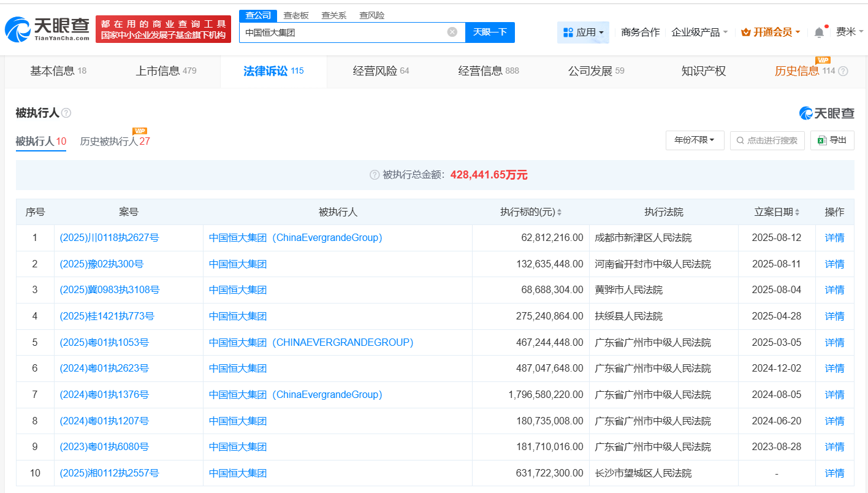Open the 年份不限 dropdown

pyautogui.click(x=695, y=140)
